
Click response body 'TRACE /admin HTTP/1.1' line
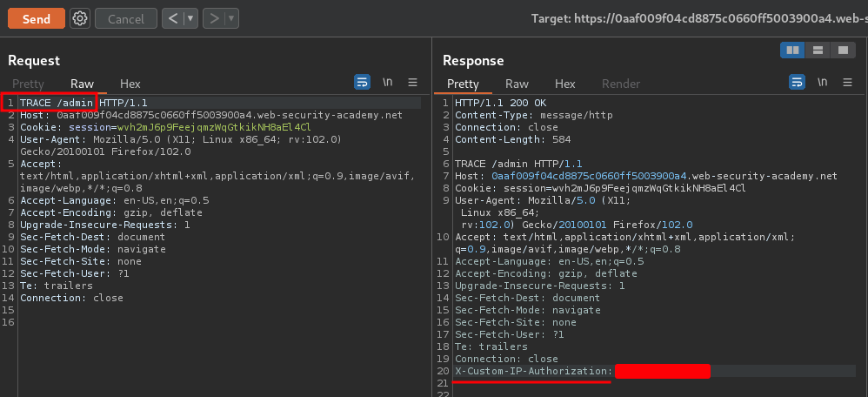pos(518,164)
